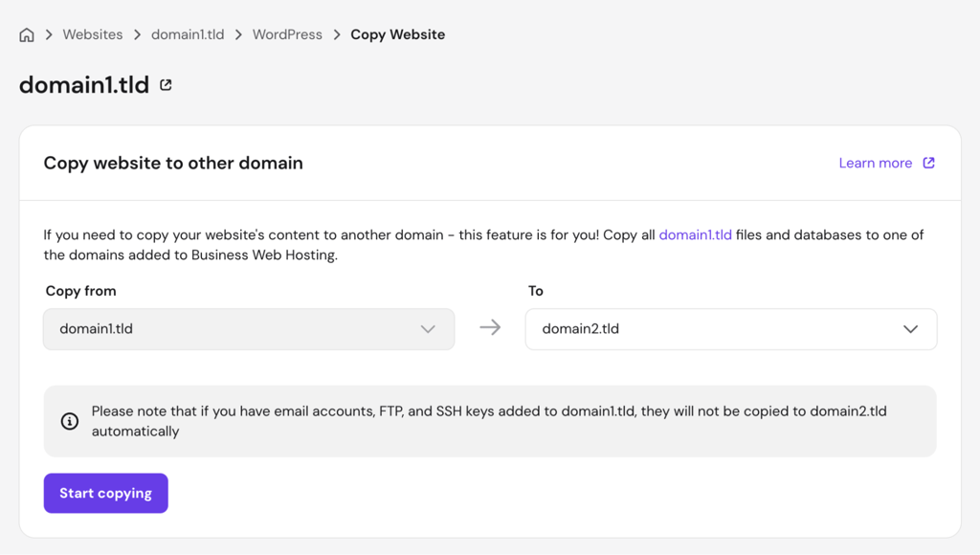Click chevron in domain2.tld dropdown
Image resolution: width=980 pixels, height=555 pixels.
click(911, 329)
